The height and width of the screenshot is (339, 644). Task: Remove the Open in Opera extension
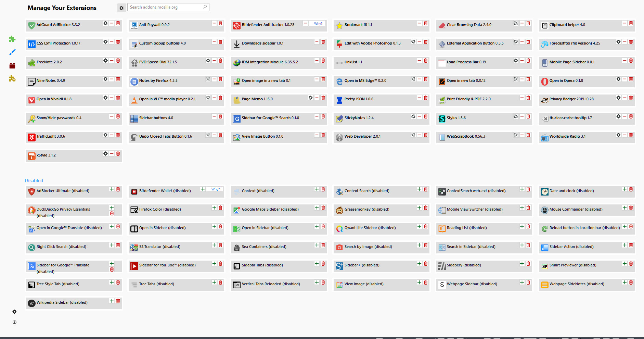point(631,79)
